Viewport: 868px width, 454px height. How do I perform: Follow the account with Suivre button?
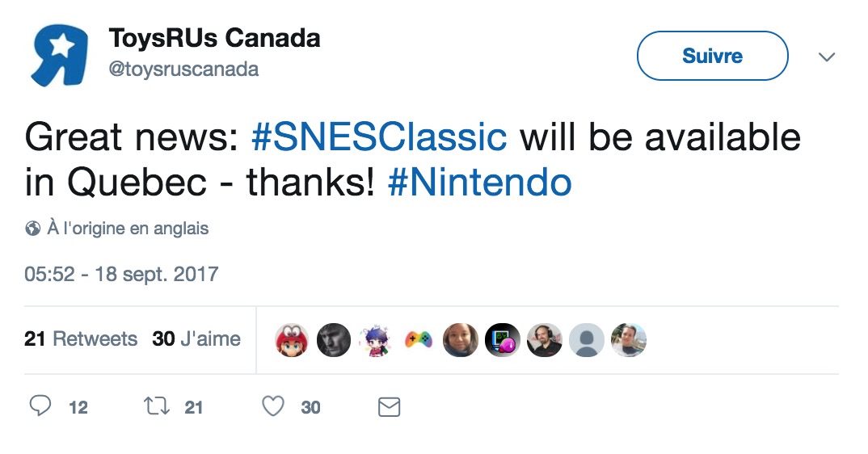[713, 56]
